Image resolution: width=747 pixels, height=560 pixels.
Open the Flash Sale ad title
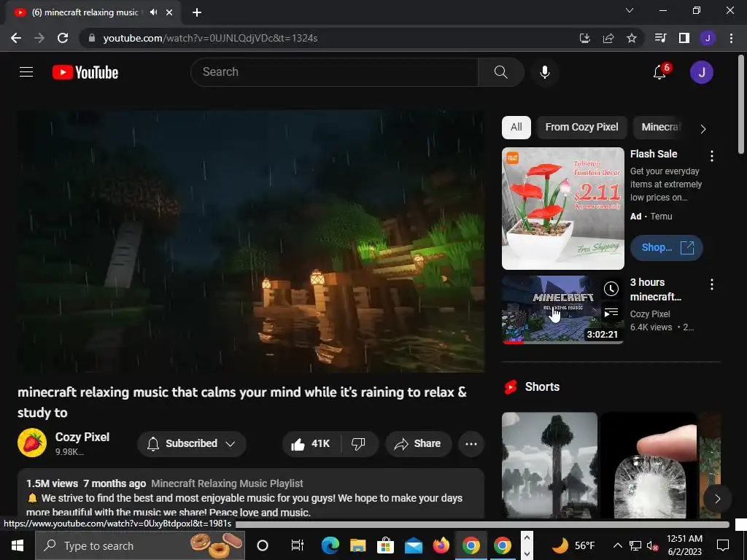[654, 154]
